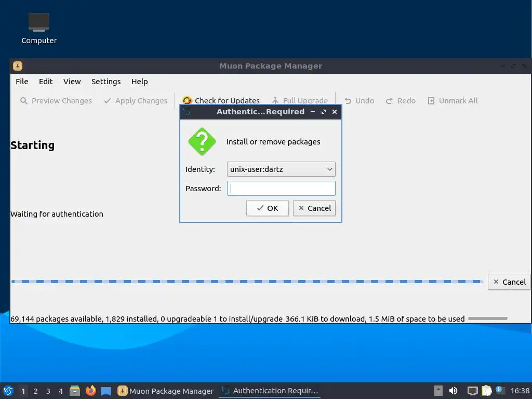The image size is (532, 399).
Task: Click Preview Changes toolbar button
Action: (x=56, y=101)
